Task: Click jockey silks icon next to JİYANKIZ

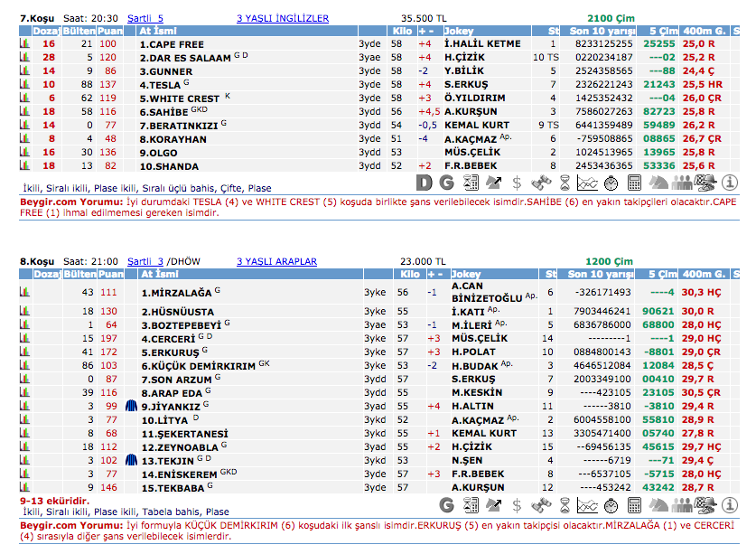Action: (131, 407)
